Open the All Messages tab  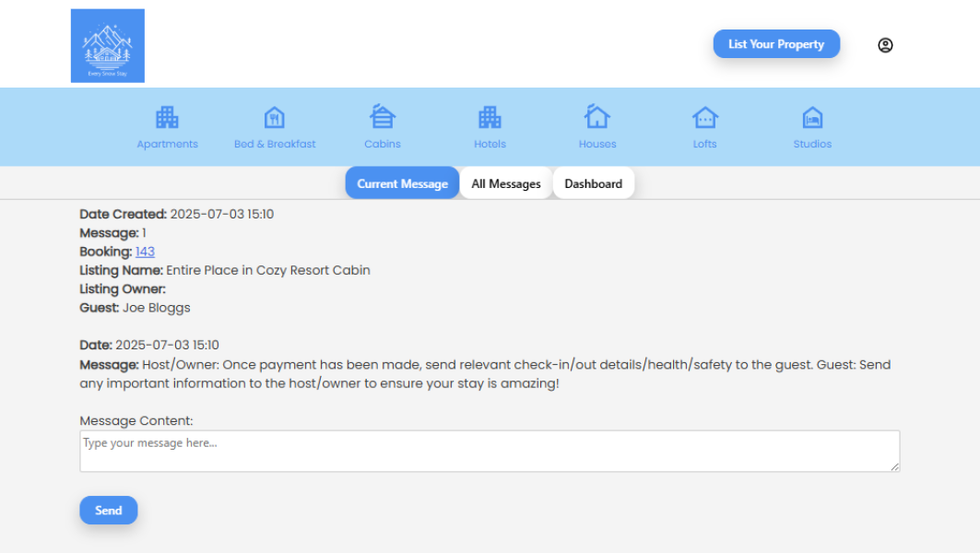[x=506, y=183]
